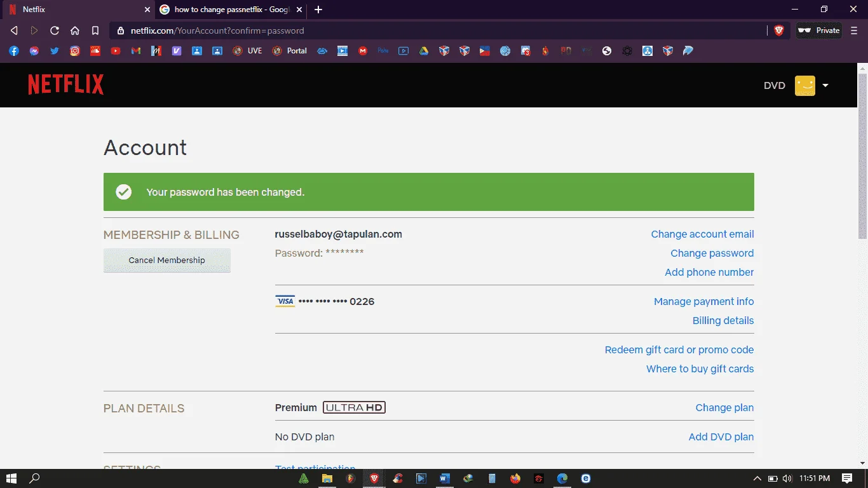This screenshot has width=868, height=488.
Task: Open the Instagram bookmark
Action: 75,51
